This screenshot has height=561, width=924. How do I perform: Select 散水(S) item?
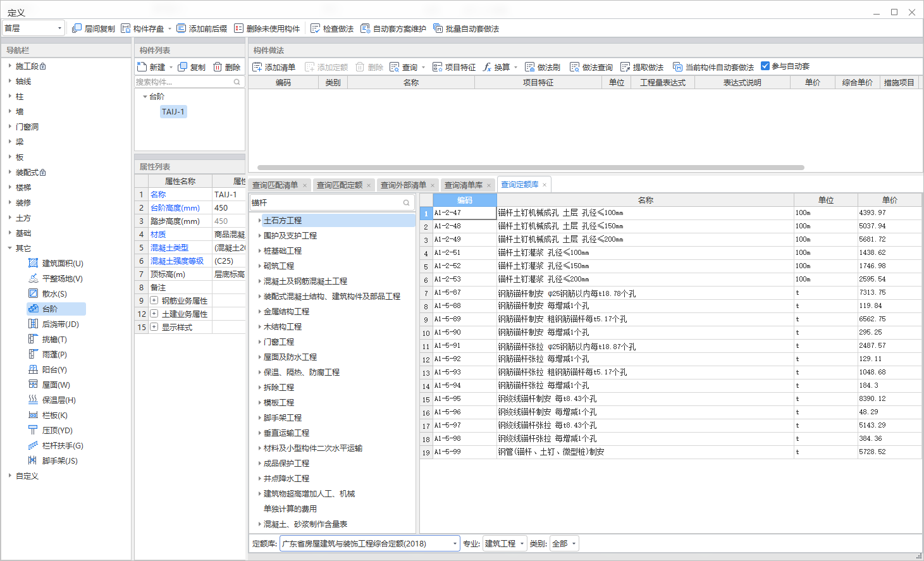click(x=47, y=293)
